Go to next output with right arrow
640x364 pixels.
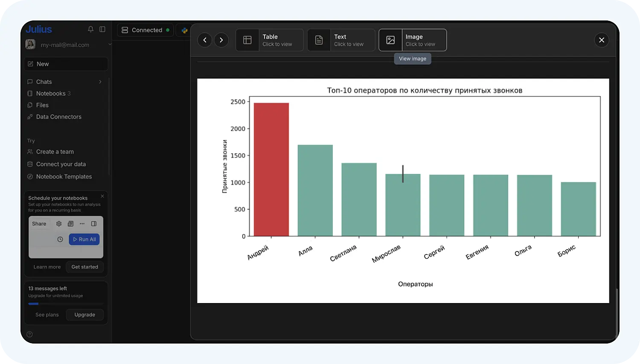tap(221, 40)
